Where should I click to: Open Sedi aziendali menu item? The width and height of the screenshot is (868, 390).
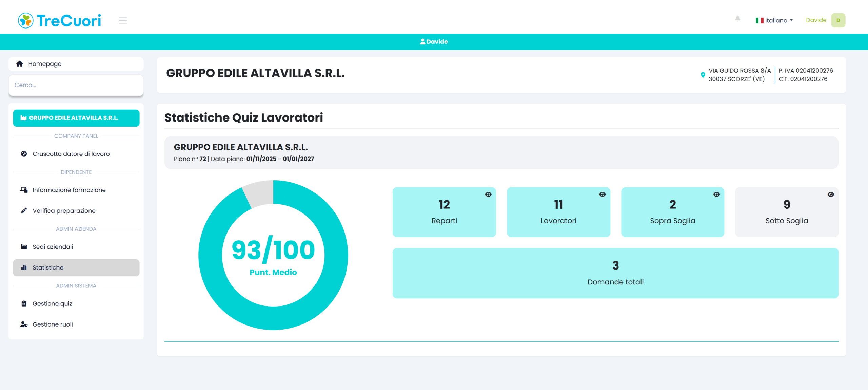[x=53, y=247]
